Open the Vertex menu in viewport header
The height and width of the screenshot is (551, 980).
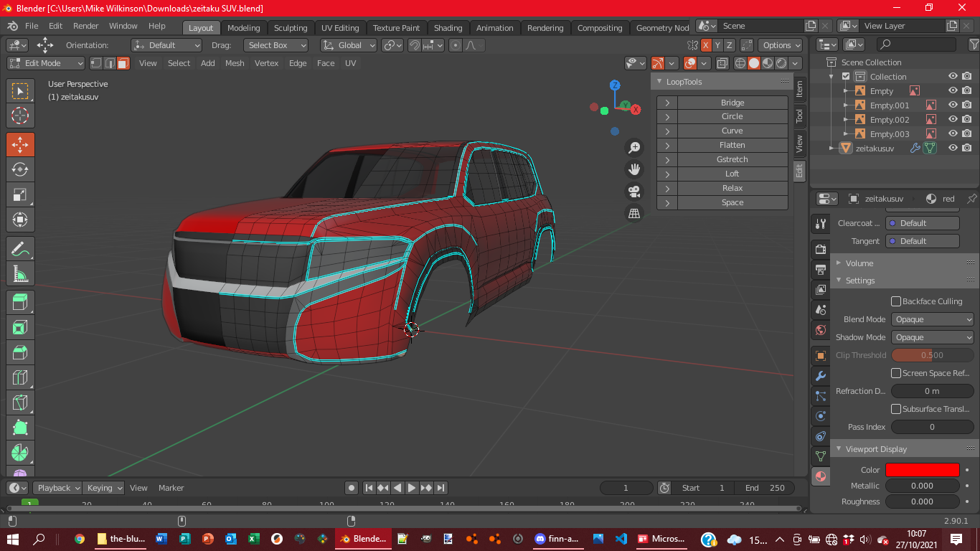pos(266,63)
